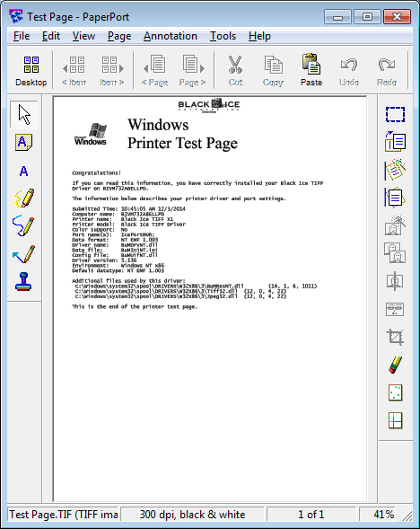Open the File menu
Viewport: 420px width, 529px height.
pyautogui.click(x=22, y=36)
